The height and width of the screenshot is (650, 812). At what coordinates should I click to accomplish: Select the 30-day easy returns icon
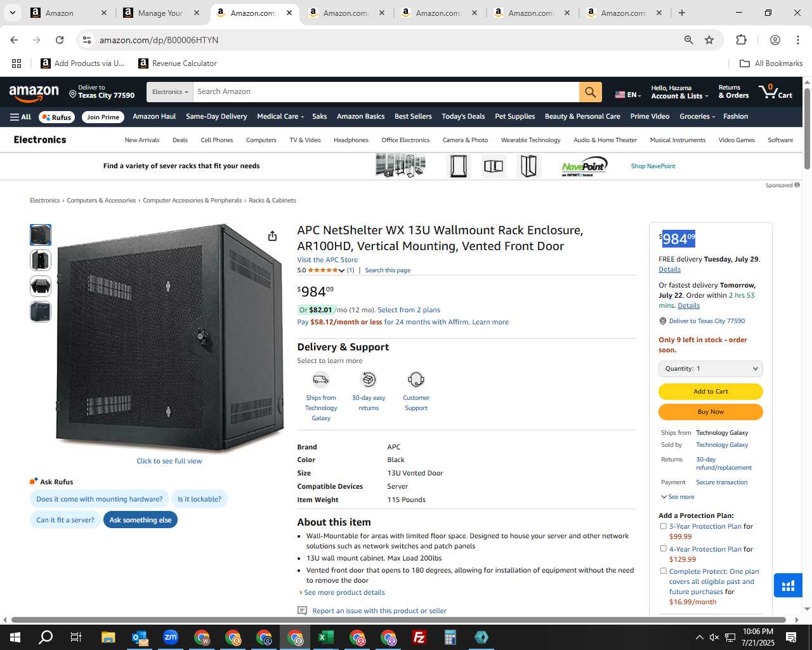tap(369, 380)
